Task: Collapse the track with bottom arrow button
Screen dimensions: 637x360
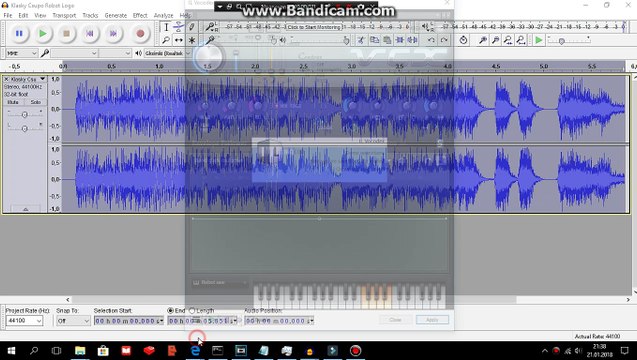Action: (25, 209)
